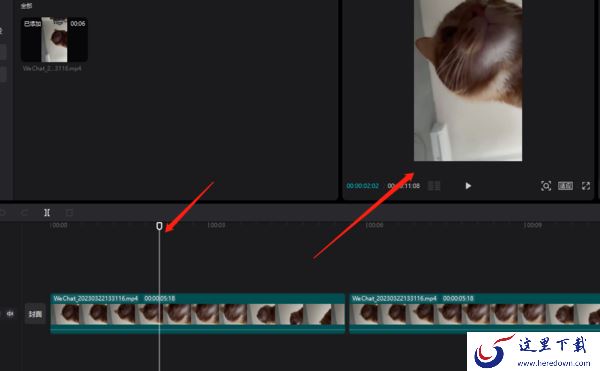Viewport: 600px width, 371px height.
Task: Select the second WeChat clip on timeline
Action: click(x=474, y=313)
